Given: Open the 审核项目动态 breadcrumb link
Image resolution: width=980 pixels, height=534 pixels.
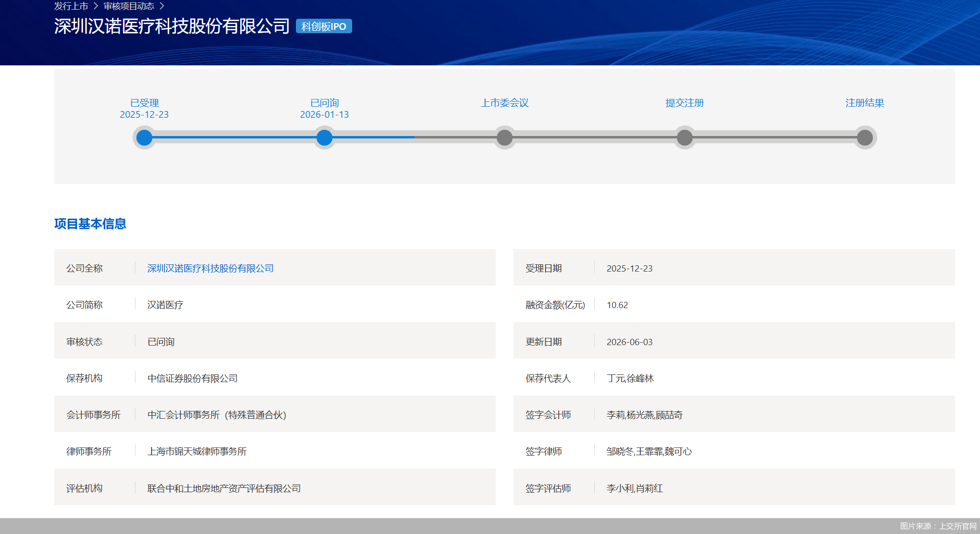Looking at the screenshot, I should 129,6.
